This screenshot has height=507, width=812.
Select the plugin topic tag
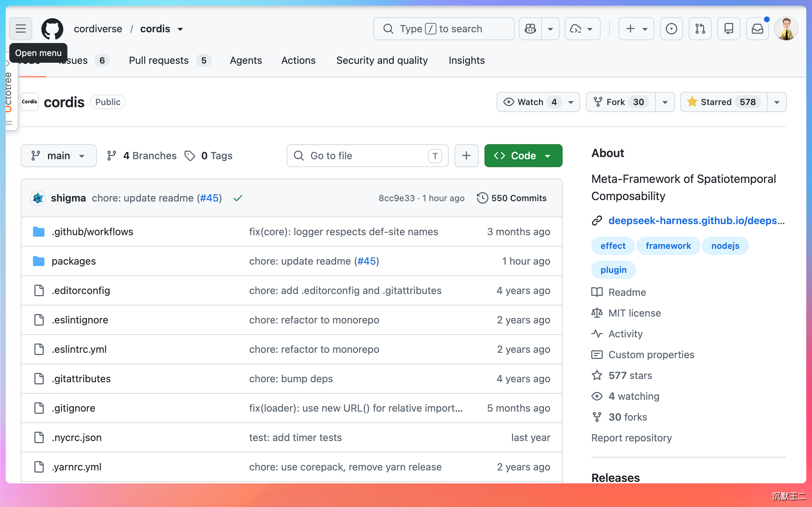[613, 270]
